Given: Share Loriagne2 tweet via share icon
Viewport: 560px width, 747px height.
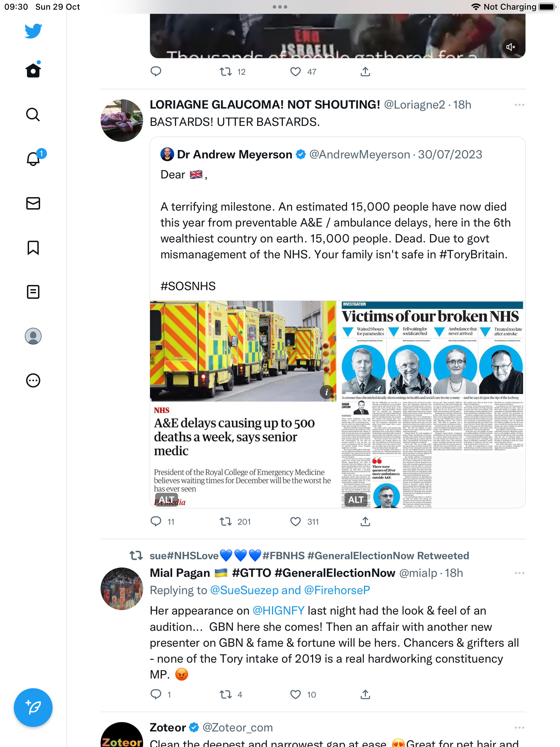Looking at the screenshot, I should click(x=365, y=522).
